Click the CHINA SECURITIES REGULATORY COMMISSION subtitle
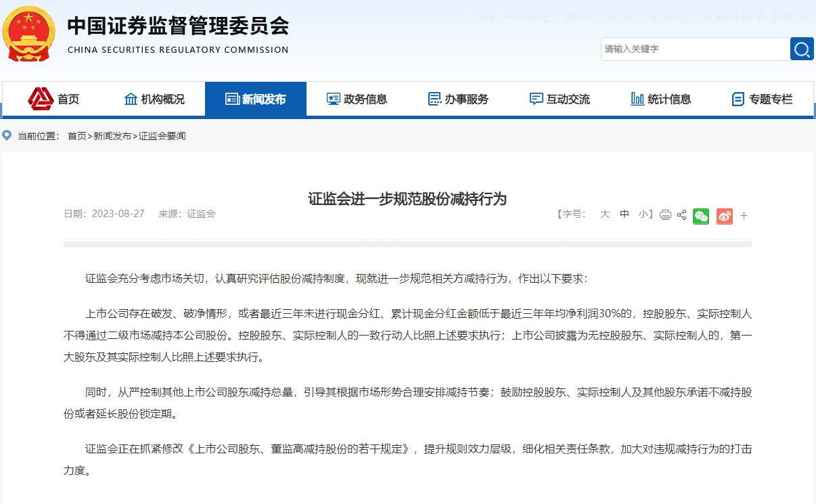Viewport: 816px width, 504px height. point(178,50)
